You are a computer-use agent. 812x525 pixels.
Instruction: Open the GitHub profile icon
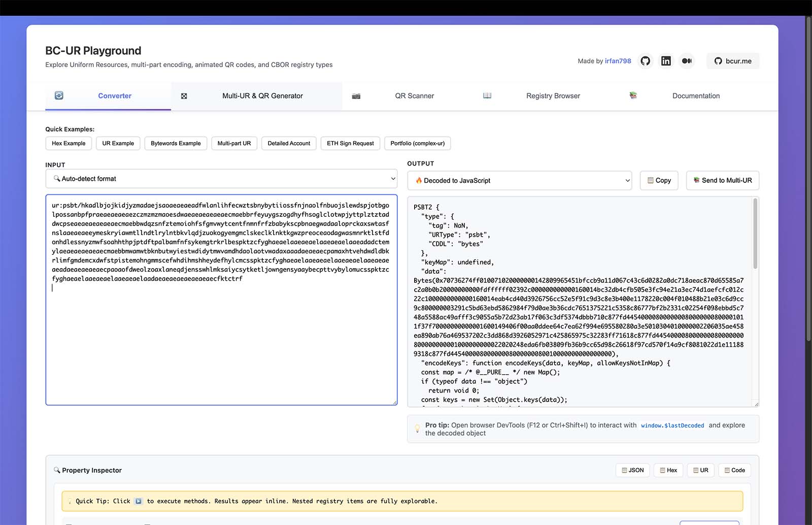click(645, 61)
